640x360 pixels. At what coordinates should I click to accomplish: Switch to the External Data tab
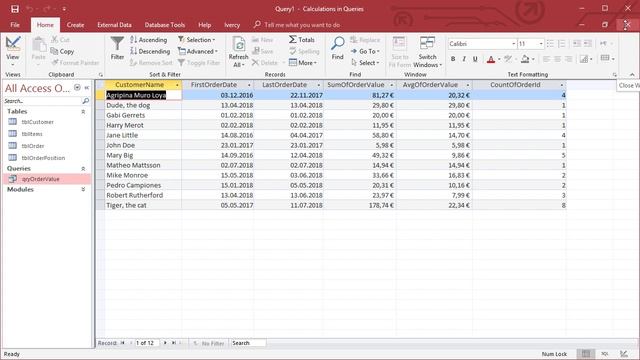[x=114, y=25]
